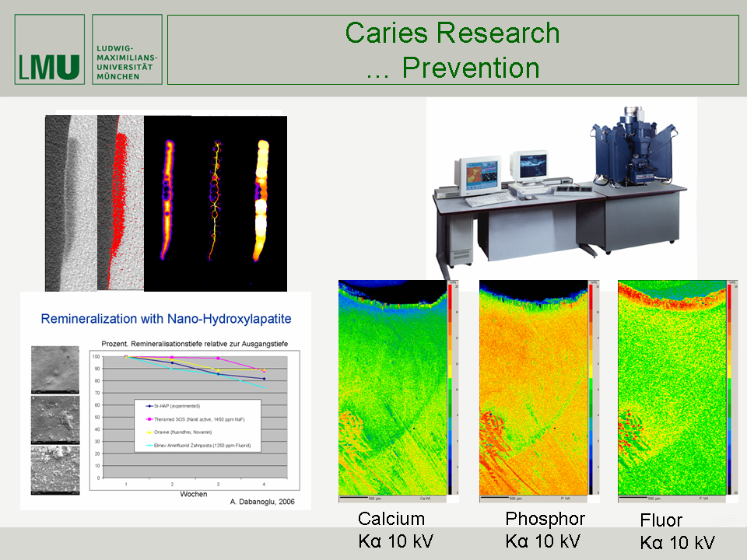The height and width of the screenshot is (560, 747).
Task: Click the Calcium Kα 10 kV label
Action: 393,530
